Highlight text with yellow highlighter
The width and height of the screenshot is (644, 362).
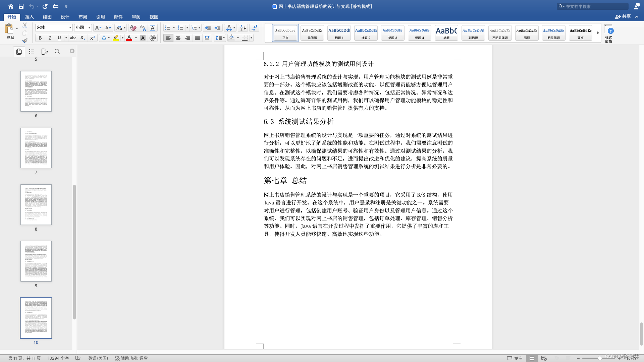coord(116,38)
